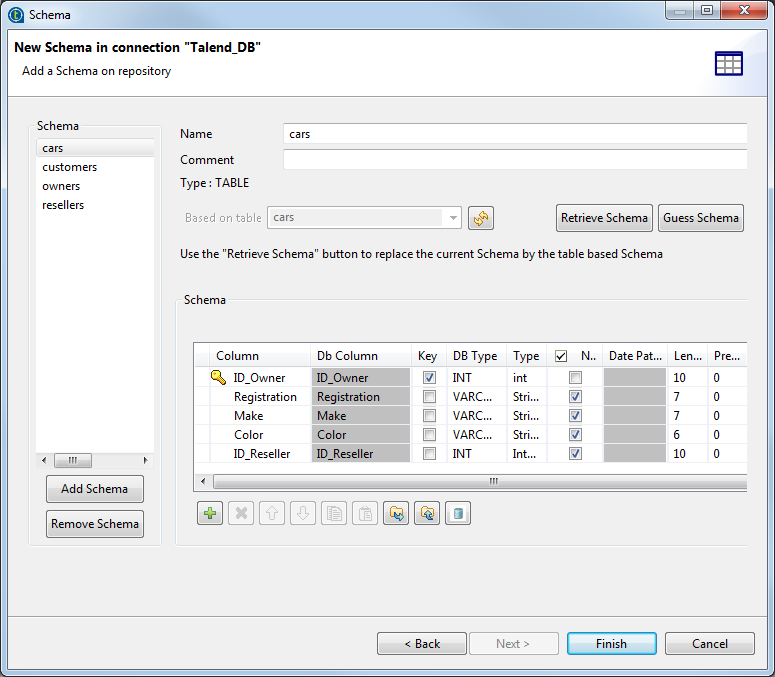Open the Based on table dropdown

coord(453,218)
